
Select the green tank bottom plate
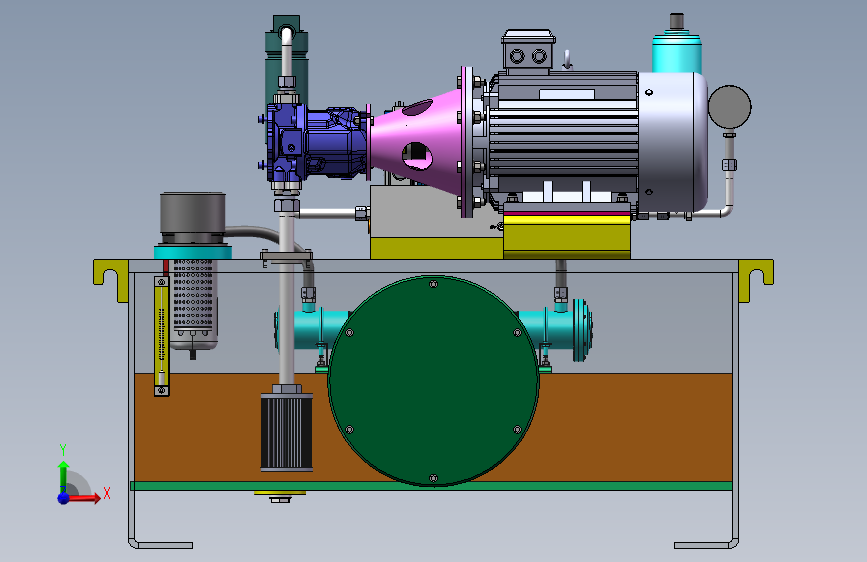[x=431, y=486]
